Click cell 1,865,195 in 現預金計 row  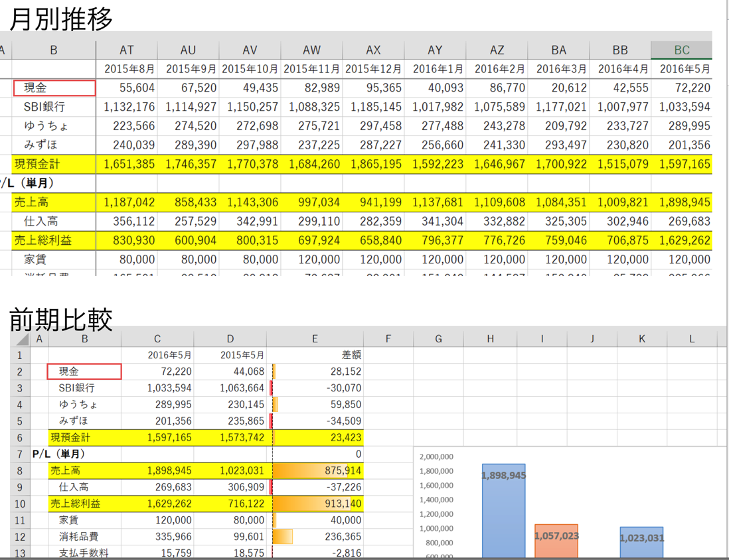coord(373,164)
